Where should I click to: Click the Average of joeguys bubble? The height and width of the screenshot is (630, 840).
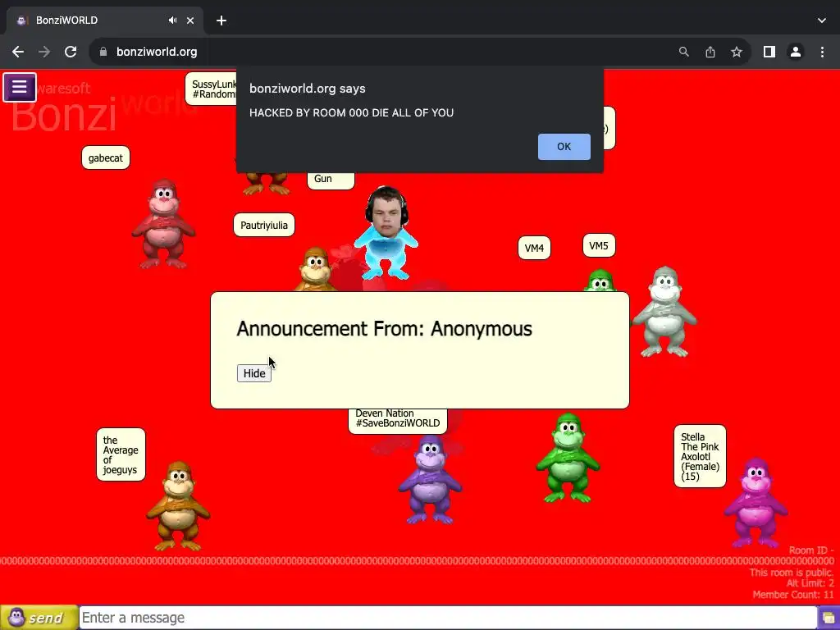click(x=121, y=454)
